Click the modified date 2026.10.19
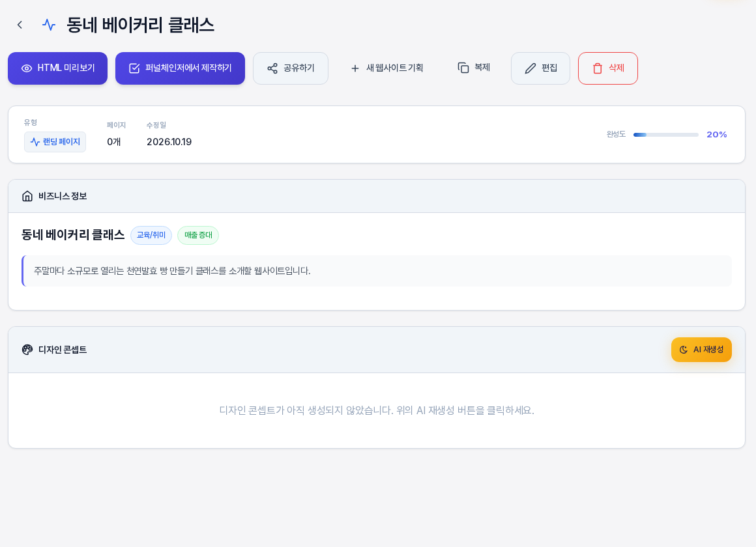This screenshot has width=756, height=547. [x=169, y=142]
